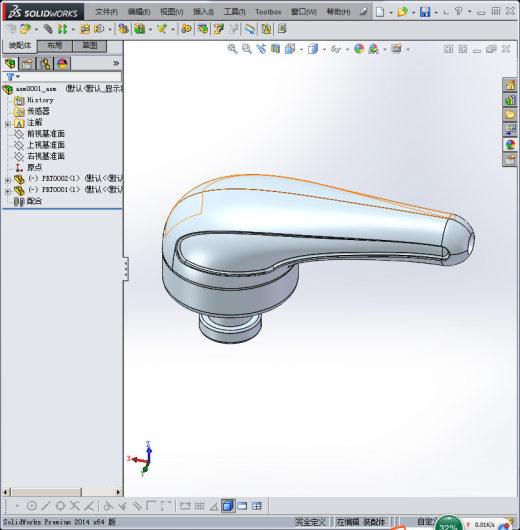Click the Zoom to Fit magnifier icon
The height and width of the screenshot is (530, 520).
[232, 49]
